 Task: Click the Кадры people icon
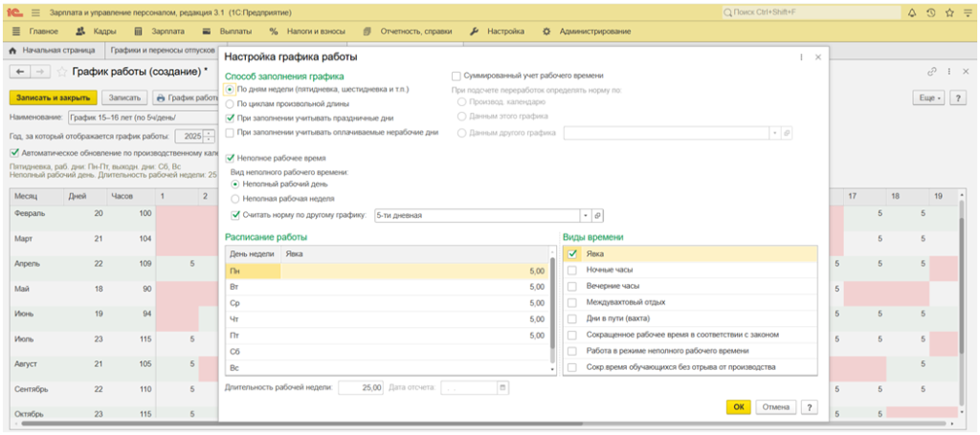point(80,32)
